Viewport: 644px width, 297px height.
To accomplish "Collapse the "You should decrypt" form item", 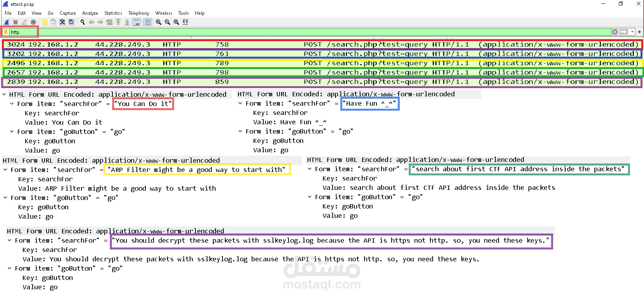I will tap(10, 240).
